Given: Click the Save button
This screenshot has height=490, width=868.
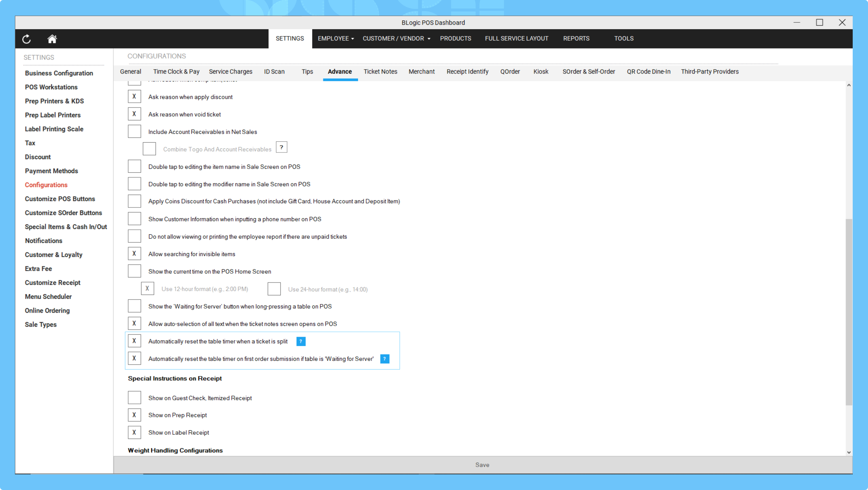Looking at the screenshot, I should point(482,465).
